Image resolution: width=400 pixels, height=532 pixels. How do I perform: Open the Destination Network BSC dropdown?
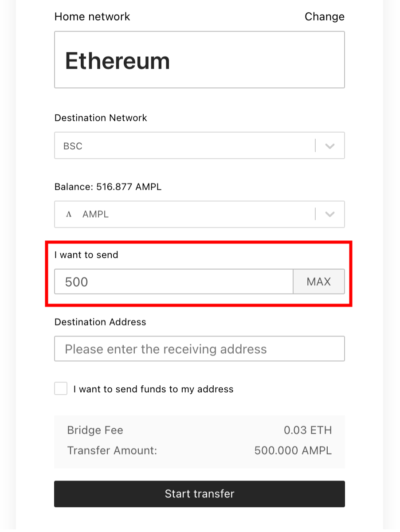(200, 145)
